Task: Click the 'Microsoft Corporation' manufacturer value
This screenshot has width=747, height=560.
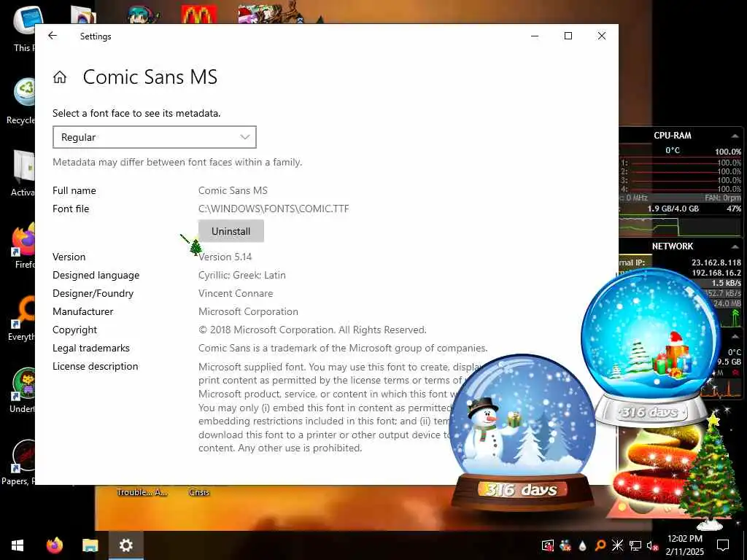Action: click(x=248, y=311)
